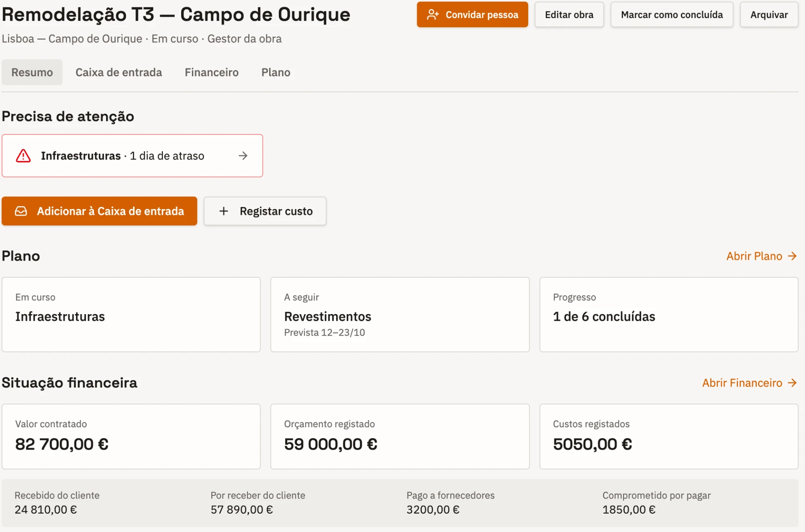The image size is (805, 532).
Task: Select the Resumo tab
Action: click(32, 72)
